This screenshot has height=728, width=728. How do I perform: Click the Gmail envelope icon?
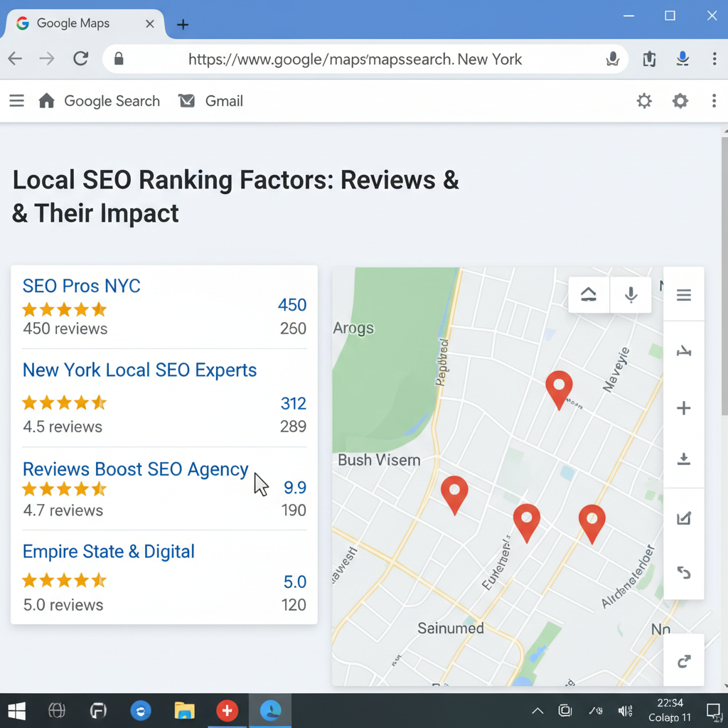[187, 101]
